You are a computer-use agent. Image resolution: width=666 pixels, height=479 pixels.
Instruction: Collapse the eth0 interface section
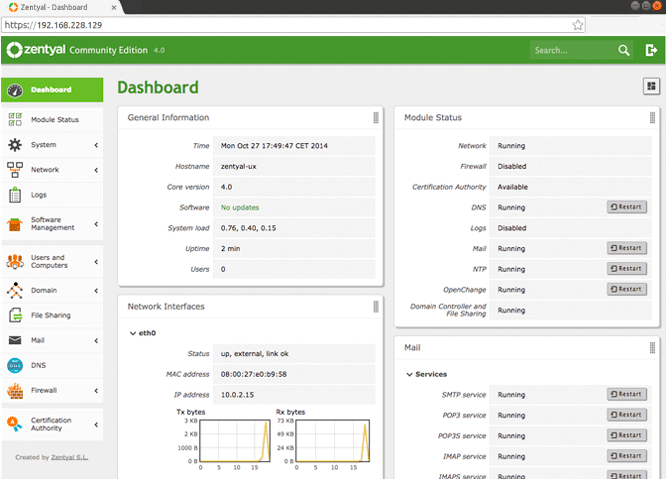click(133, 333)
